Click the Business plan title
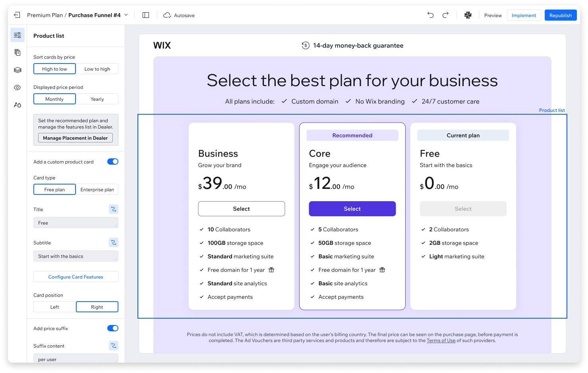The image size is (588, 373). coord(218,154)
